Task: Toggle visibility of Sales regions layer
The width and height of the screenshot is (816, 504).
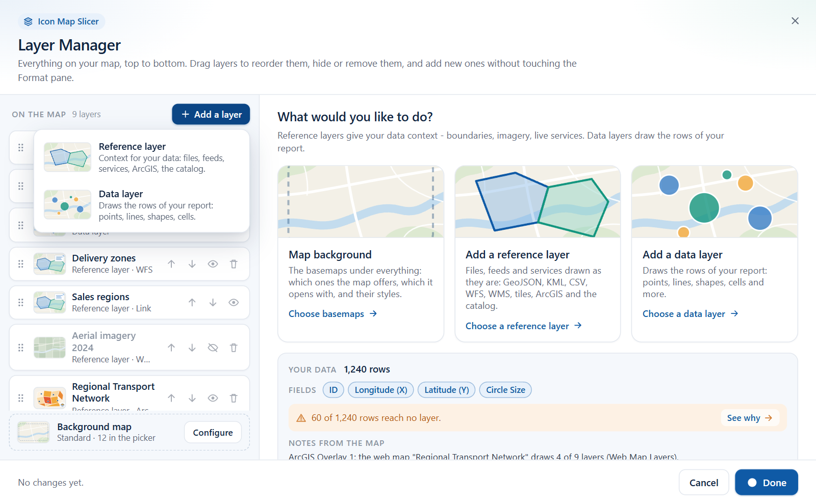Action: [234, 303]
